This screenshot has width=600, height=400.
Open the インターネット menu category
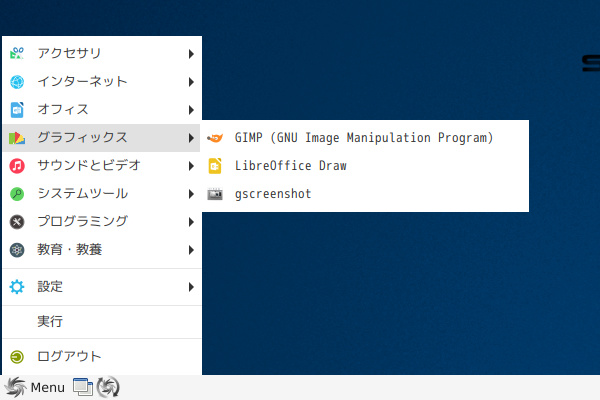coord(102,82)
